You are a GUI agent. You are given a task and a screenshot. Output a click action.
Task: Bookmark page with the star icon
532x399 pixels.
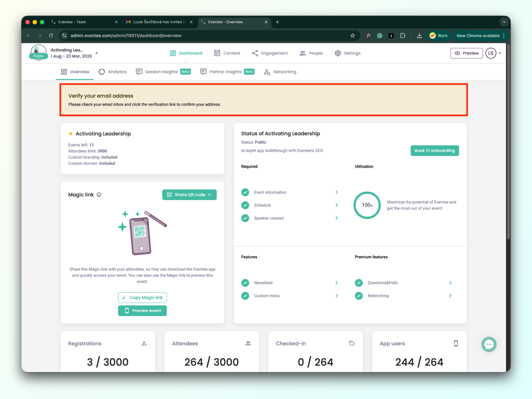pos(352,36)
